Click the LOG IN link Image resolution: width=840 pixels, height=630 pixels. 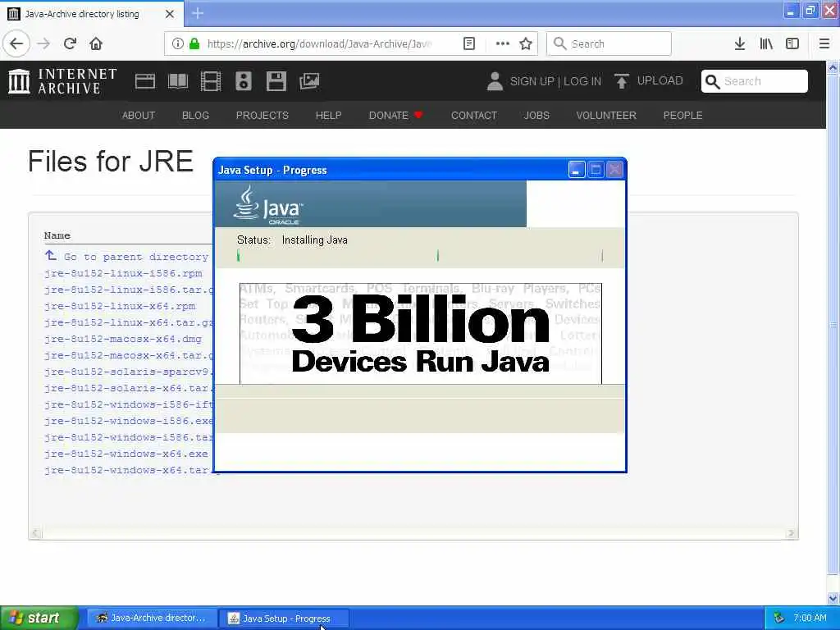[x=582, y=81]
